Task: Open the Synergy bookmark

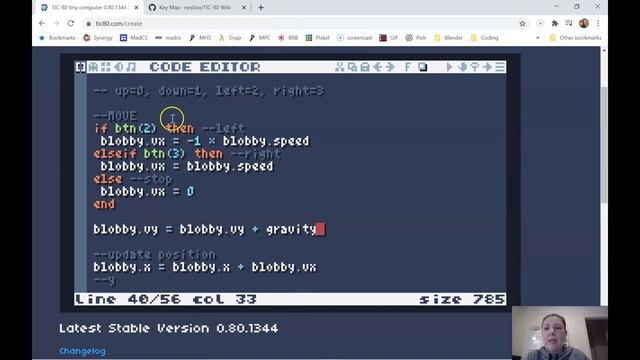Action: (98, 38)
